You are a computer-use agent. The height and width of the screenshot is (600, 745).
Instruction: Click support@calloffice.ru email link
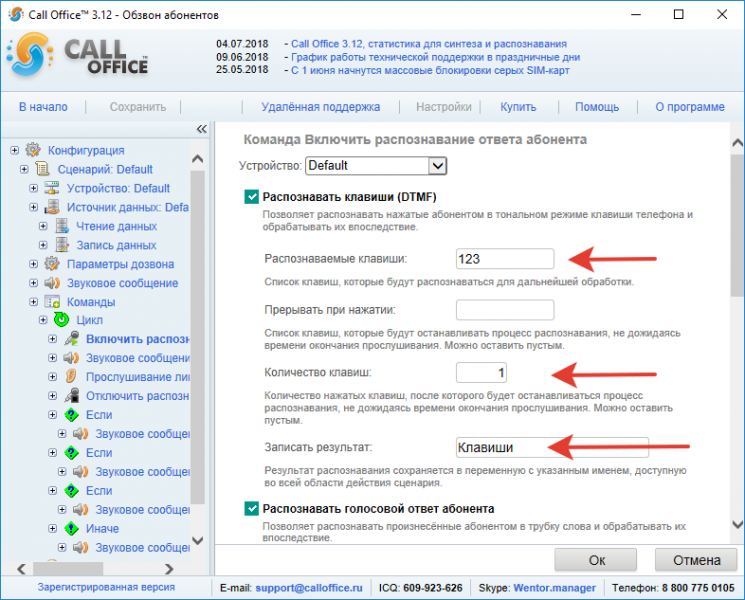point(309,588)
